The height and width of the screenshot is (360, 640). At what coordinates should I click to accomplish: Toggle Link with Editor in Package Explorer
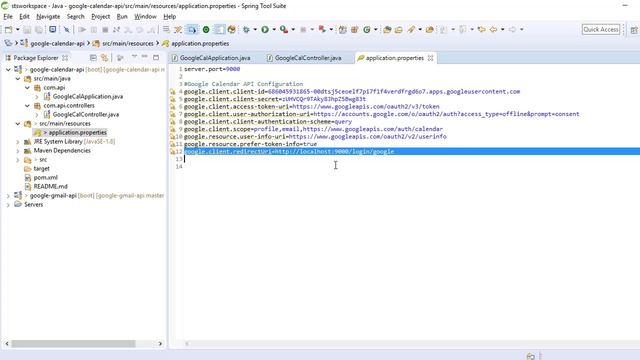pyautogui.click(x=104, y=58)
